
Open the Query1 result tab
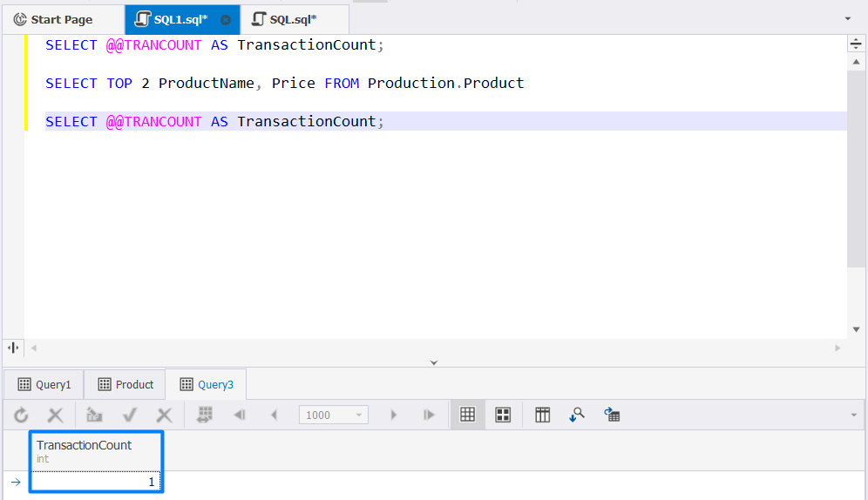click(x=44, y=384)
